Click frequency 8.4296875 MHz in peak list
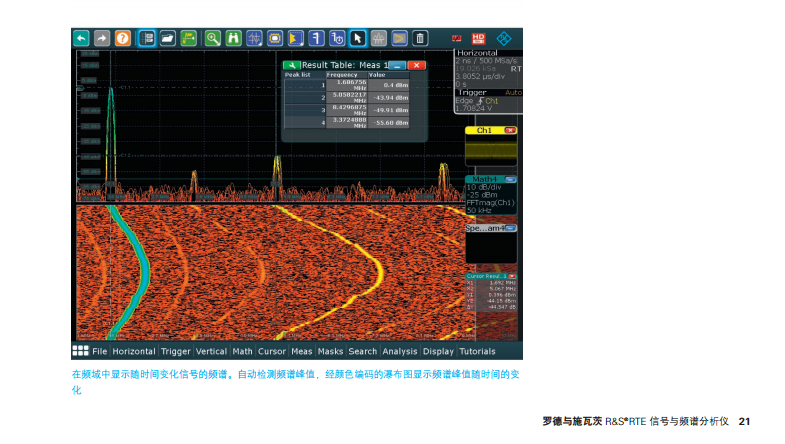 coord(346,110)
